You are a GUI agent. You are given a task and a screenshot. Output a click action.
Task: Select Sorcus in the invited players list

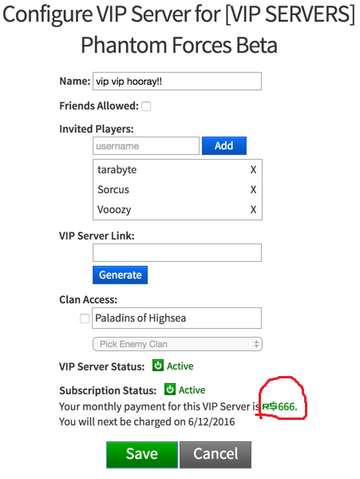(113, 190)
